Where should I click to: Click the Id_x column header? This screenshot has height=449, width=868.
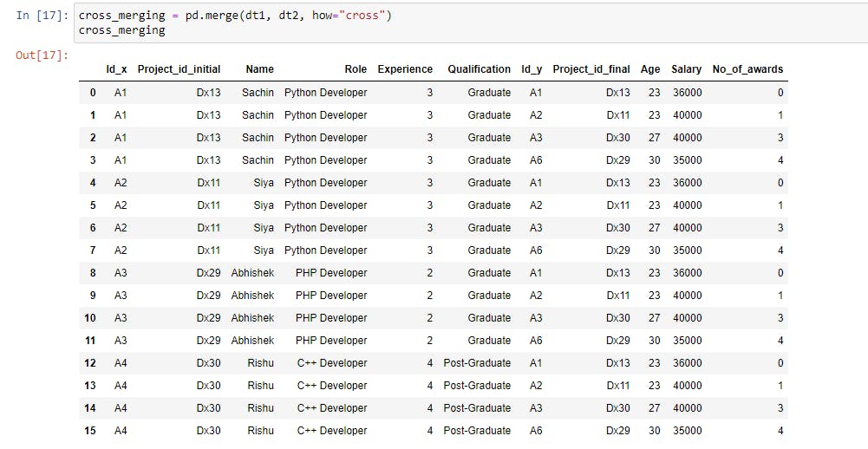[x=116, y=69]
